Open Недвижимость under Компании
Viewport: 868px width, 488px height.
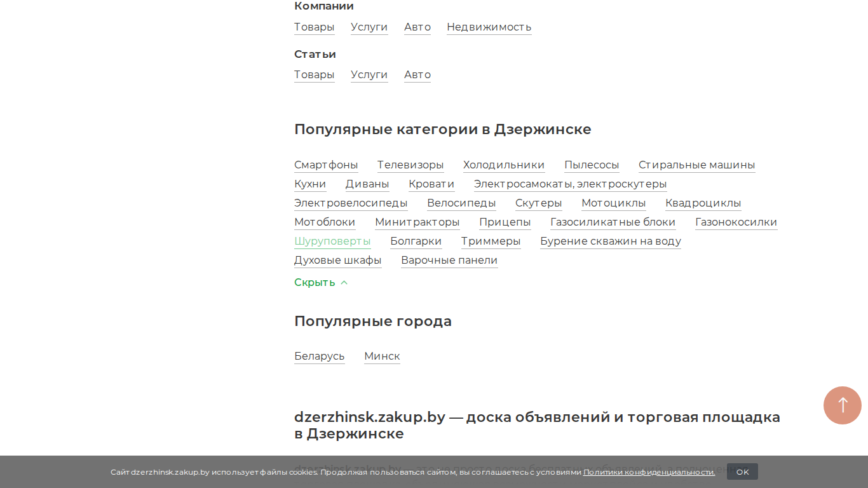pyautogui.click(x=489, y=27)
